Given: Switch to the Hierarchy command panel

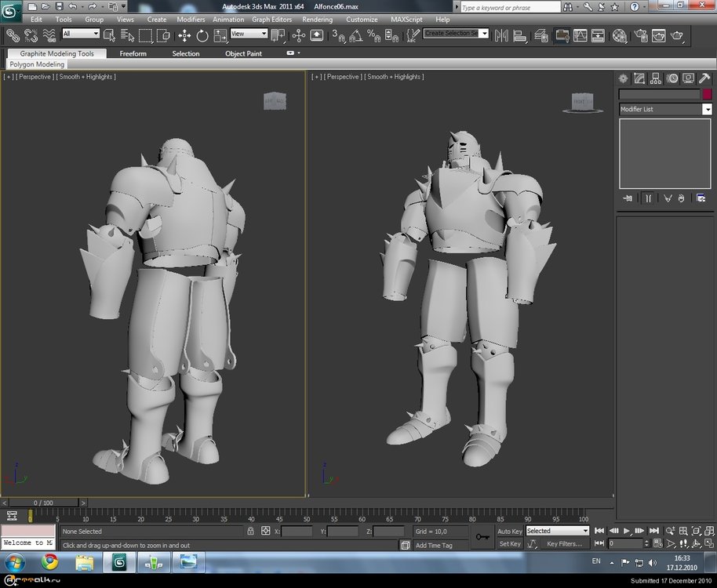Looking at the screenshot, I should click(x=656, y=78).
